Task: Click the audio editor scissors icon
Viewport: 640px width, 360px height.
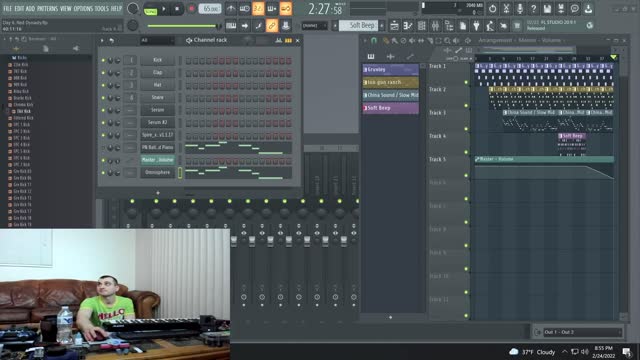Action: tap(506, 9)
